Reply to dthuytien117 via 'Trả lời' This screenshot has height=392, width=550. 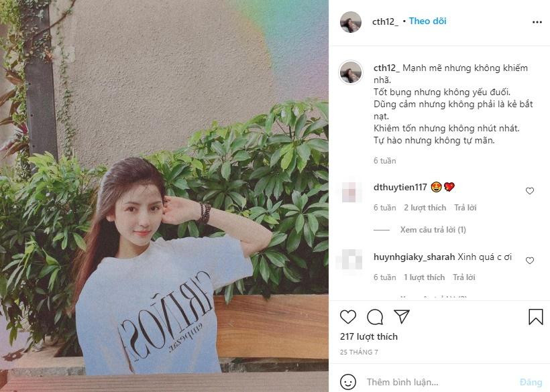pyautogui.click(x=465, y=208)
